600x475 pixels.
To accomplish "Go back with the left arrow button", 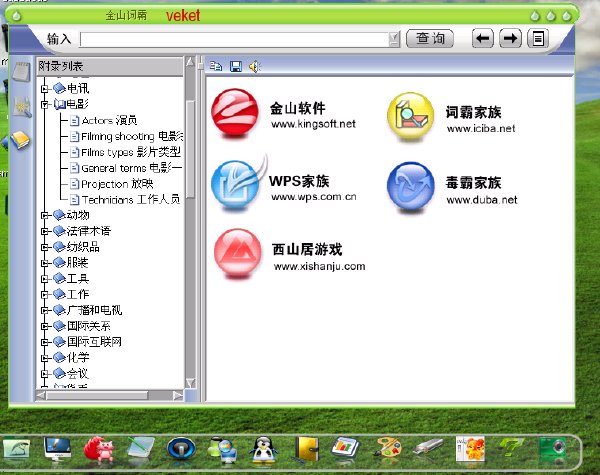I will tap(483, 38).
